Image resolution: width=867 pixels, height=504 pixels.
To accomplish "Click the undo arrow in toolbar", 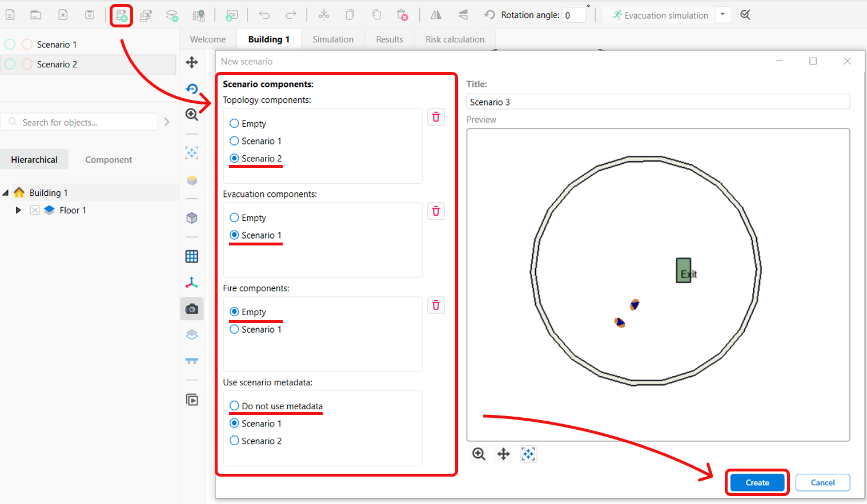I will coord(264,15).
